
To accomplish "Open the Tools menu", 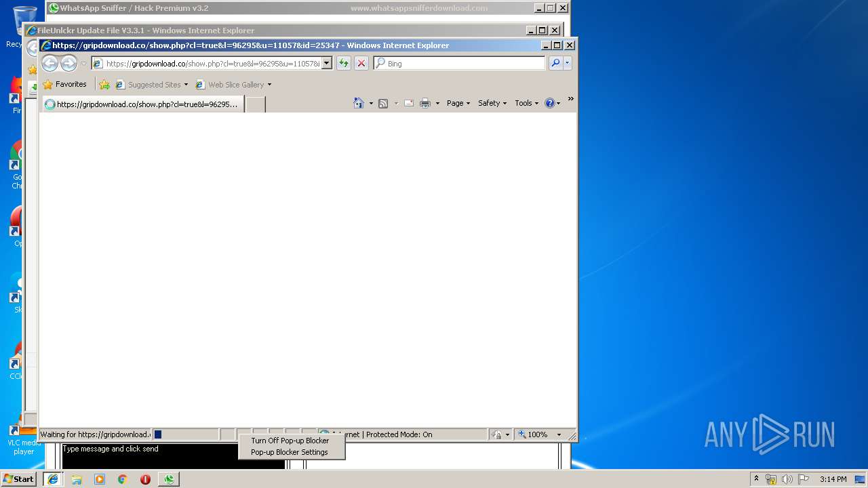I will coord(527,103).
